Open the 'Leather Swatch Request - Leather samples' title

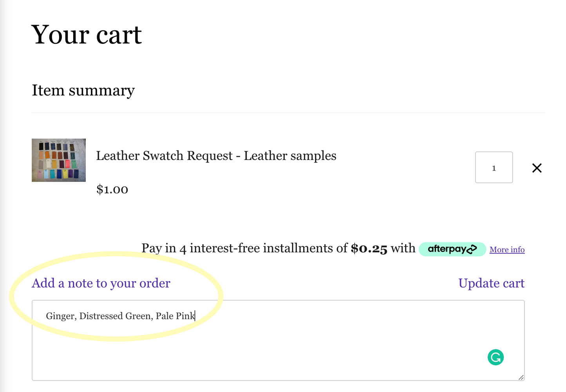tap(216, 156)
